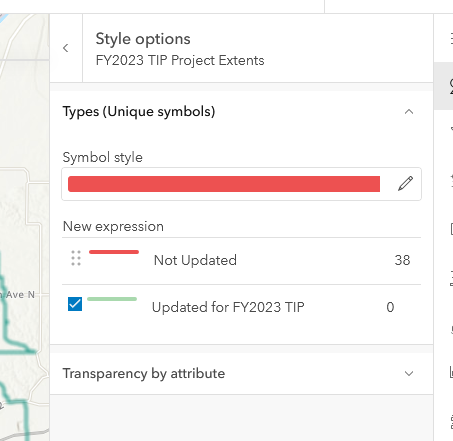Expand Transparency by attribute with its chevron
The height and width of the screenshot is (441, 453).
[409, 373]
